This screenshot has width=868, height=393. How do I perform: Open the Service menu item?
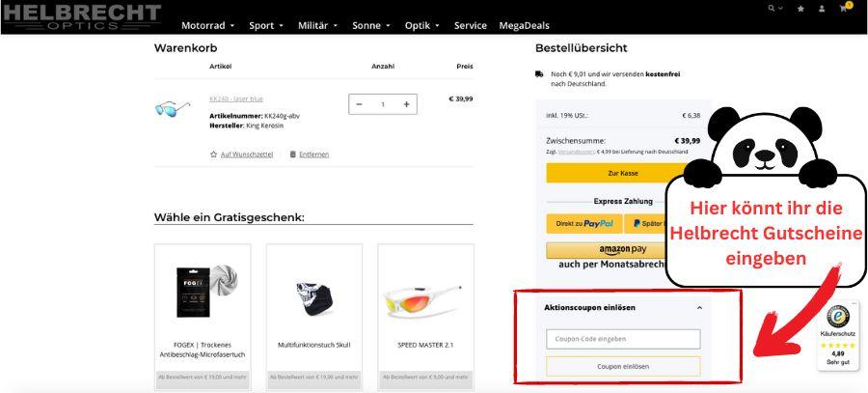tap(470, 25)
